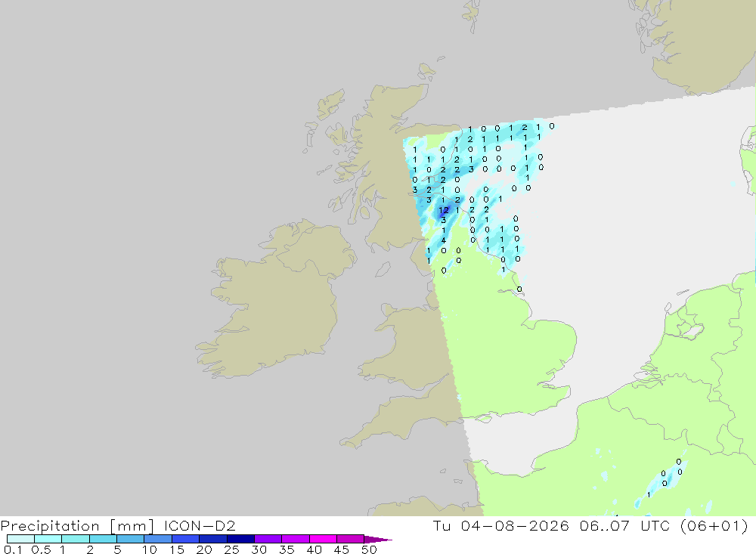Click the over-50 mm legend arrow tip

pos(379,539)
